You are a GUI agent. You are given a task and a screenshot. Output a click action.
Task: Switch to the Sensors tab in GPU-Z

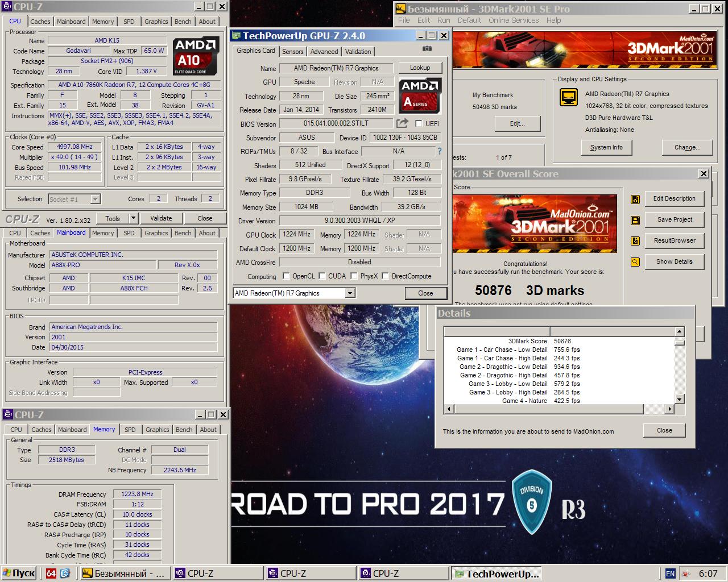click(292, 52)
